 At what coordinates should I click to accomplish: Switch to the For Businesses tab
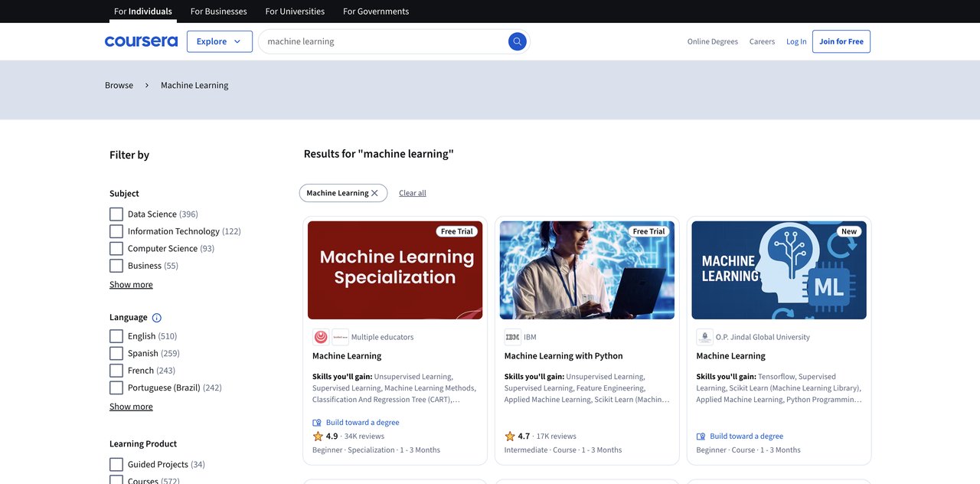(x=219, y=11)
